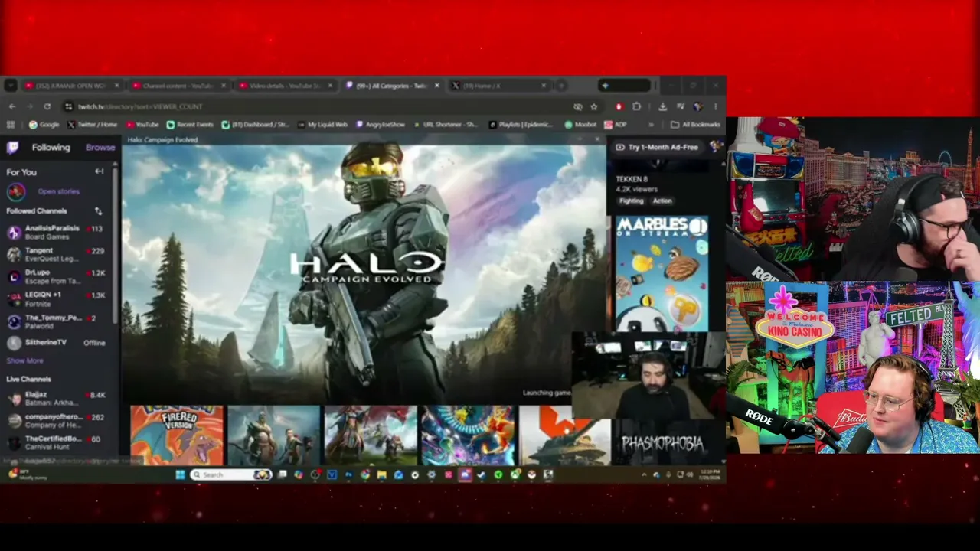Open the TEKKEN 8 category title
This screenshot has width=980, height=551.
click(632, 179)
